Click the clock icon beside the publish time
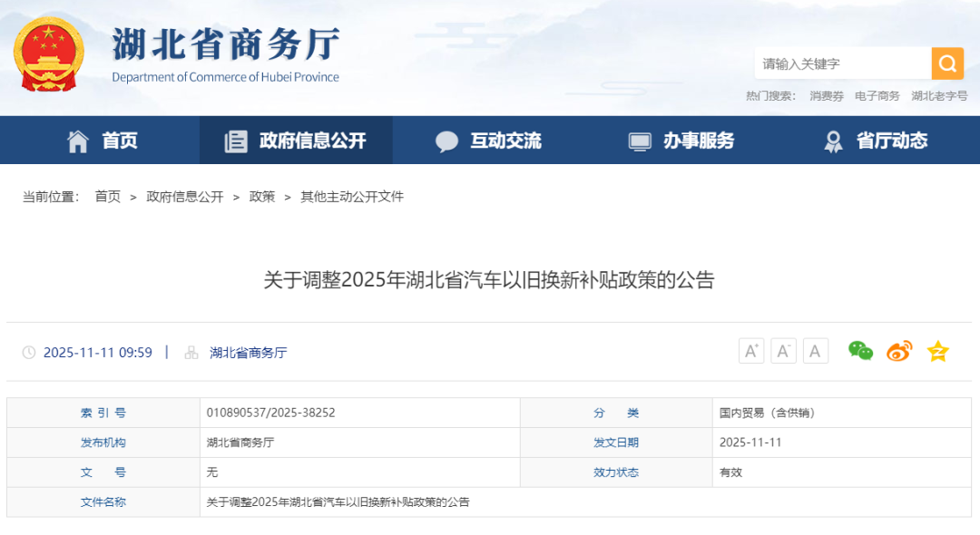Viewport: 980px width, 535px height. [30, 353]
